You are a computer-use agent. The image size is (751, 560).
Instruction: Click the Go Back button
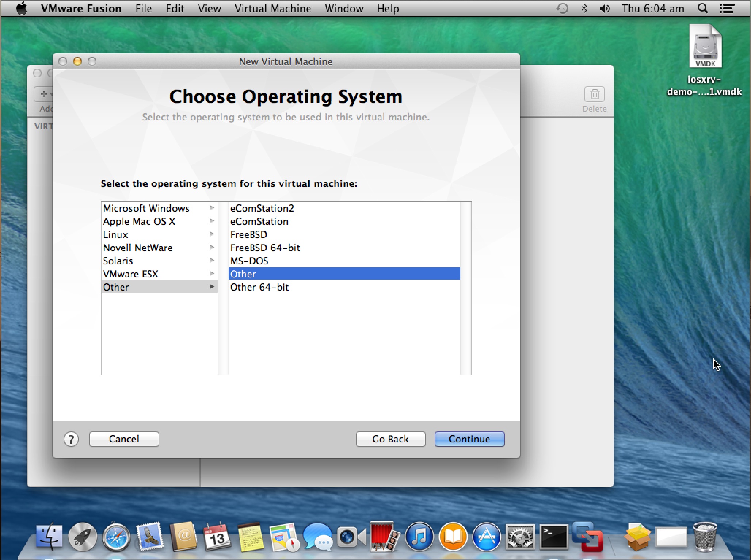click(x=391, y=439)
